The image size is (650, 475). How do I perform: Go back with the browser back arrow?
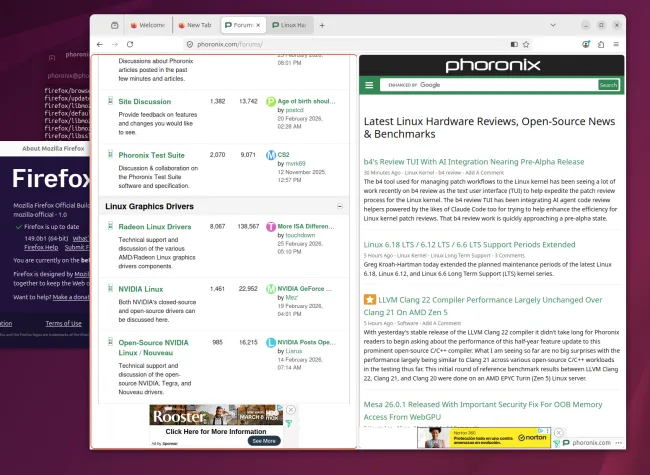(x=99, y=44)
